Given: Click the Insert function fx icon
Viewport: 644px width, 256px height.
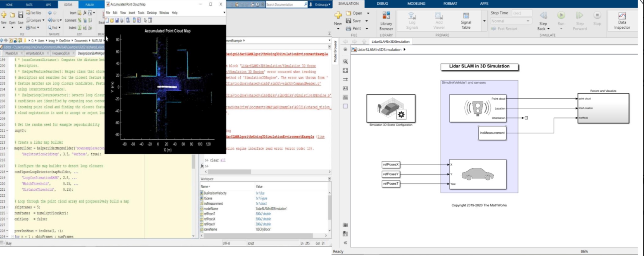Looking at the screenshot, I should (85, 13).
